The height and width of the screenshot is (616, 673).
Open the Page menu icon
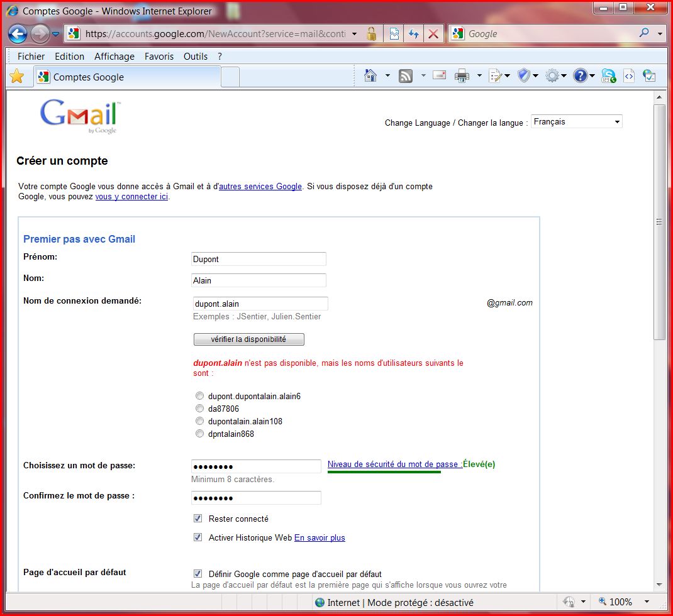click(x=496, y=76)
